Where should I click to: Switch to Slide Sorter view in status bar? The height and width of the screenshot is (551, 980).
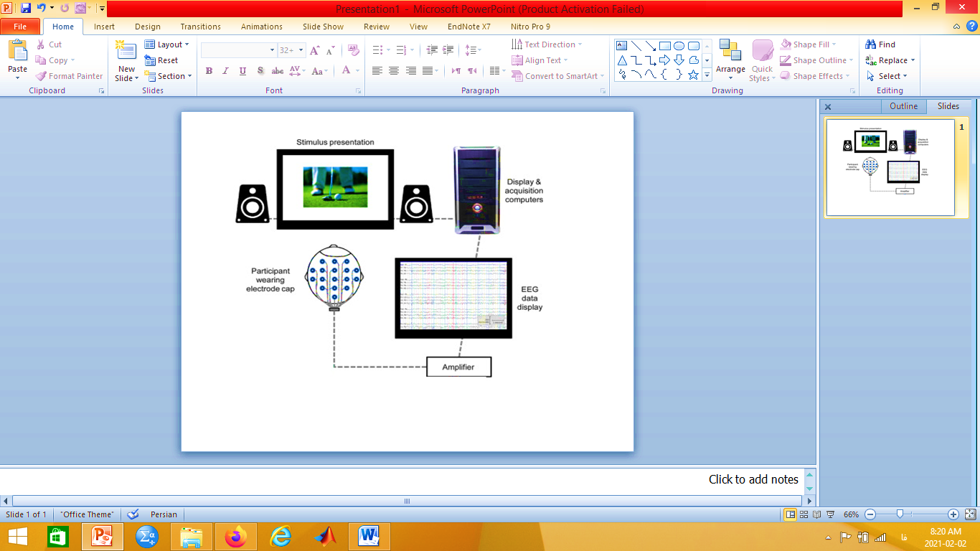804,514
